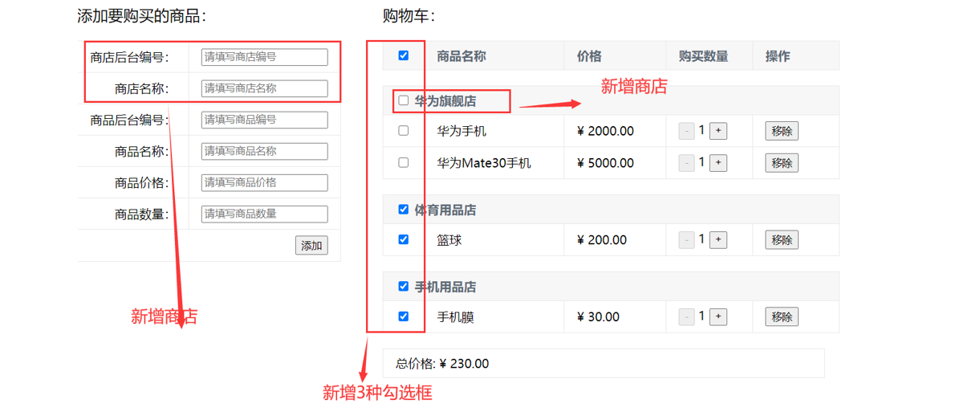Click the ¥ 30.00 price
The height and width of the screenshot is (412, 980).
click(599, 317)
